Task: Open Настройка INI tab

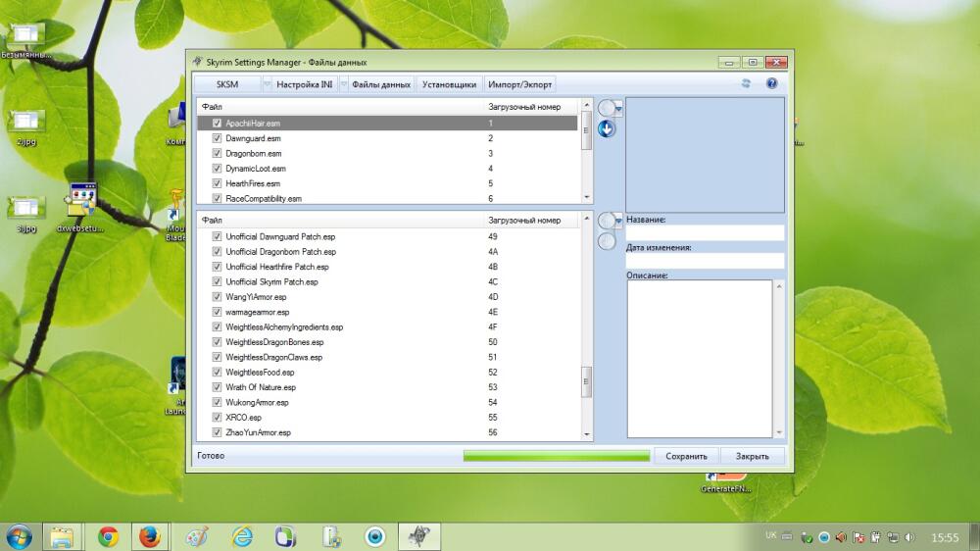Action: coord(305,83)
